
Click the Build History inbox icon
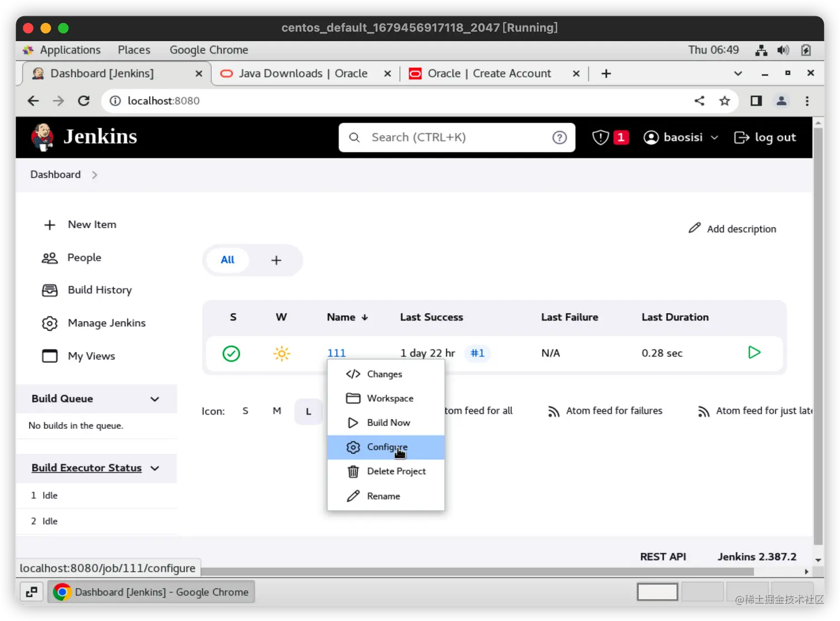tap(50, 291)
